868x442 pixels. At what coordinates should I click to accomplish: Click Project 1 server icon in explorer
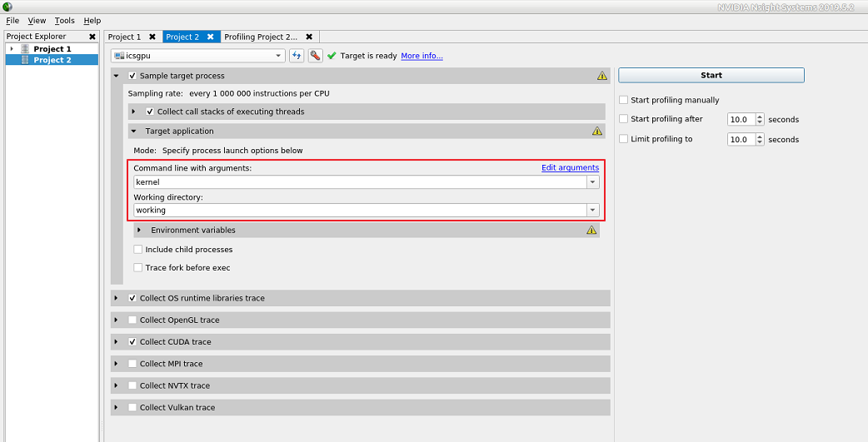click(25, 49)
